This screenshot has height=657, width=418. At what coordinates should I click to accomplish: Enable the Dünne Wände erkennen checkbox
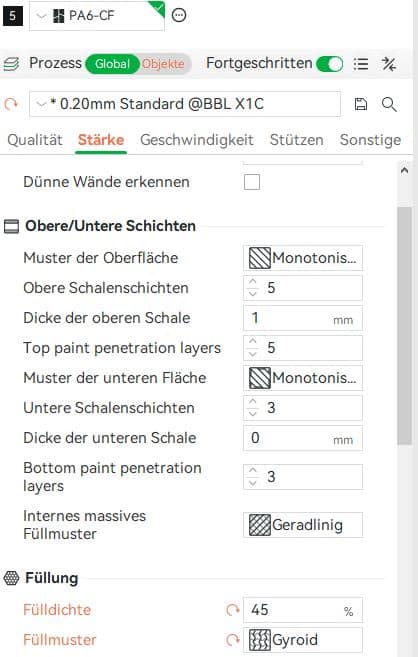(x=252, y=182)
